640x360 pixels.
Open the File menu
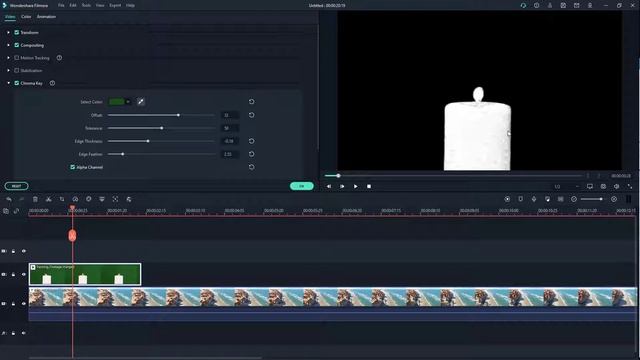(x=61, y=5)
